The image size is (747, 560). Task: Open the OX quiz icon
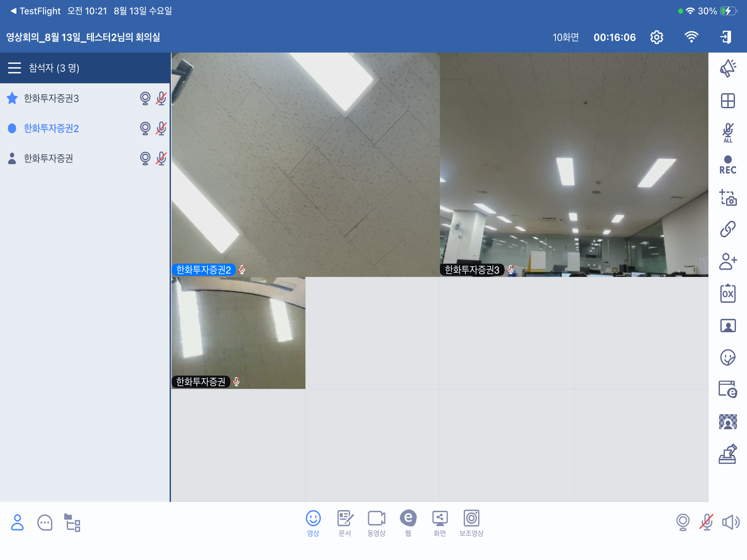click(x=728, y=293)
